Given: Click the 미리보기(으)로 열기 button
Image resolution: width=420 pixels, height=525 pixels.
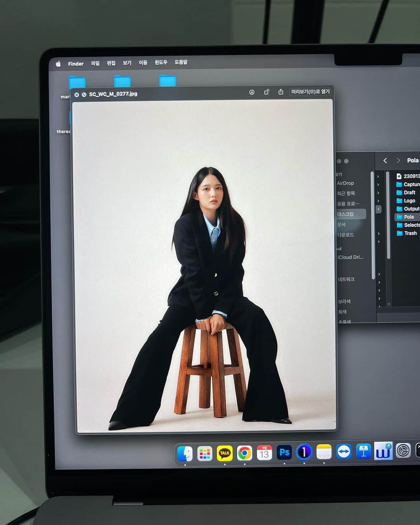Looking at the screenshot, I should [x=310, y=91].
